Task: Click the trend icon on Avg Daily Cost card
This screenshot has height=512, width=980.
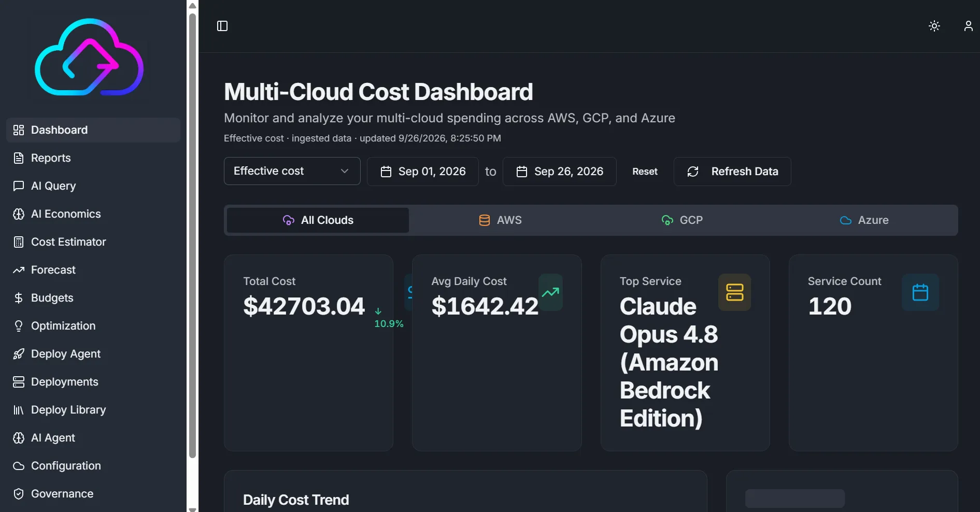Action: (x=550, y=292)
